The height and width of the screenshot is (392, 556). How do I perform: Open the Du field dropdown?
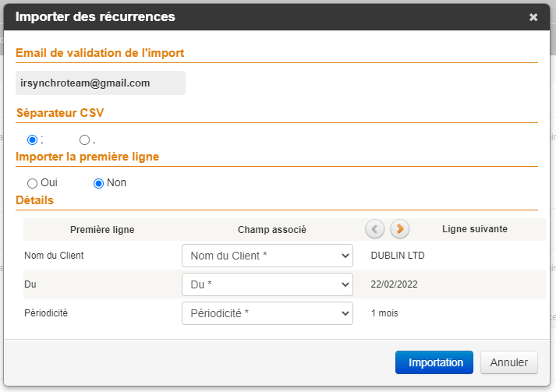pos(267,284)
